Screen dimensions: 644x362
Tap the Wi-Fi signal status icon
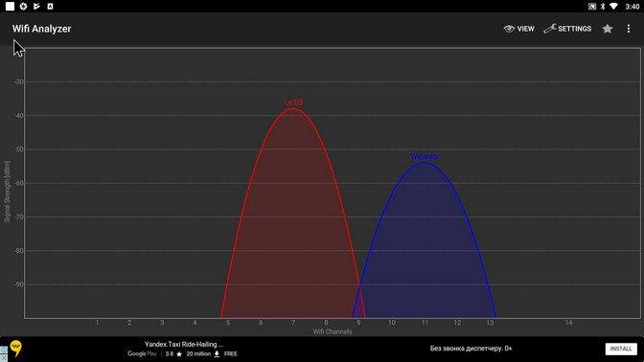click(x=613, y=6)
